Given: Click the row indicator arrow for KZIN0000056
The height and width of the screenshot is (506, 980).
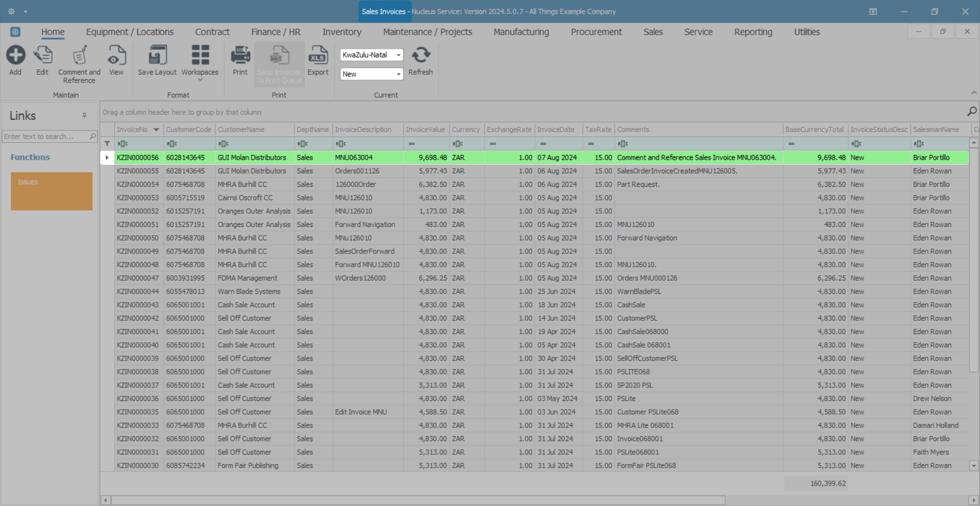Looking at the screenshot, I should pyautogui.click(x=107, y=158).
